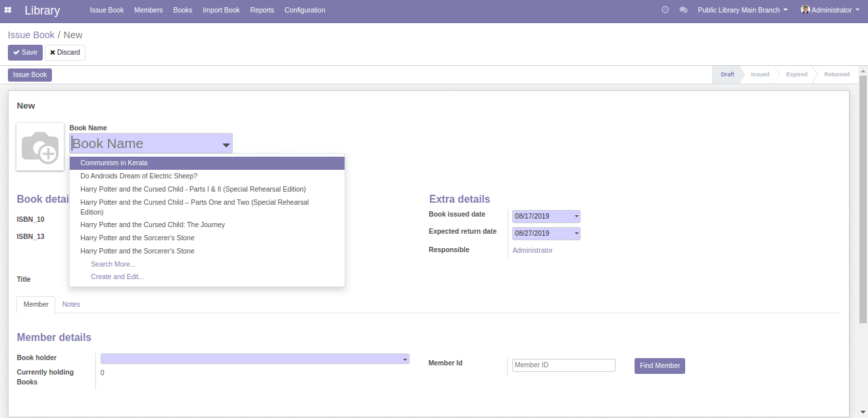Choose Cursed Child: The Journey
The image size is (868, 418).
click(x=207, y=224)
